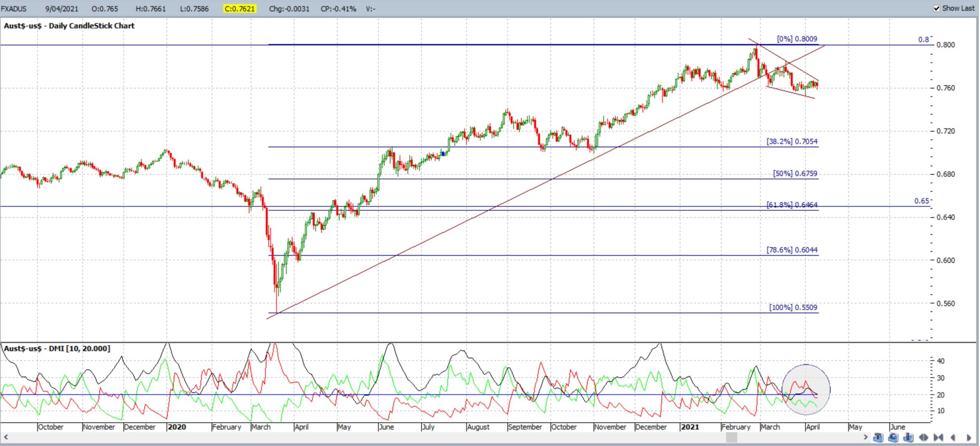Screen dimensions: 980x446
Task: Click the step chart left triangle icon
Action: pyautogui.click(x=953, y=437)
